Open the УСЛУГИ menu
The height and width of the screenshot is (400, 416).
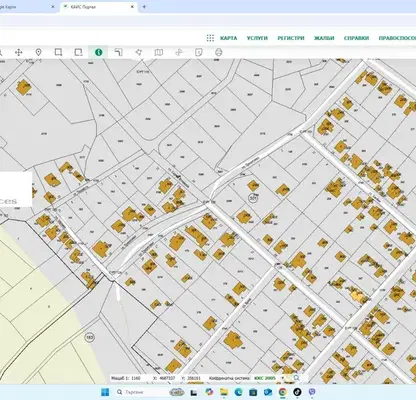[257, 38]
